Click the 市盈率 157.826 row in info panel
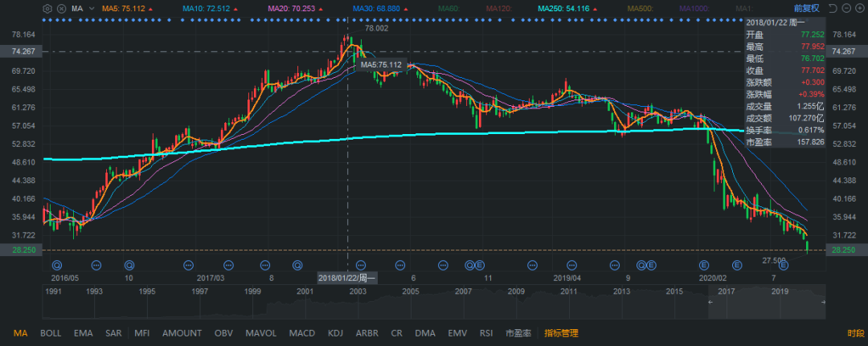This screenshot has width=868, height=346. [x=785, y=142]
